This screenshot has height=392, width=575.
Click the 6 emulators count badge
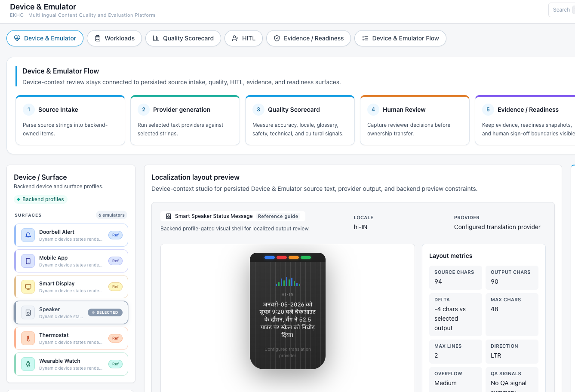coord(111,215)
